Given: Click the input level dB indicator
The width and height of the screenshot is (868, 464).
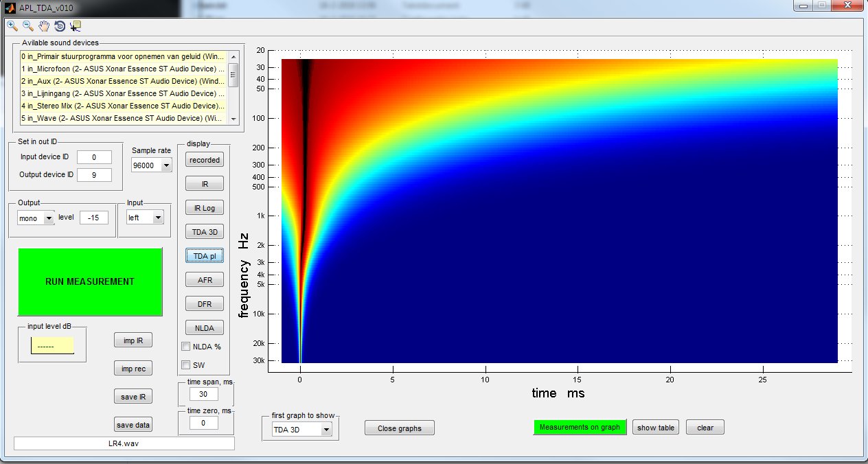Looking at the screenshot, I should click(52, 346).
